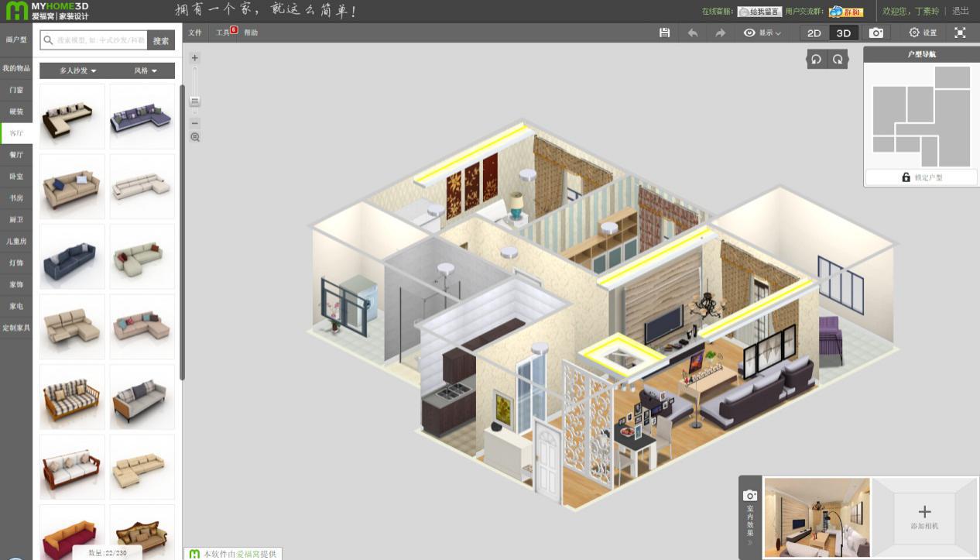Fit view with magnifier icon below zoom slider
The image size is (980, 560).
tap(195, 137)
